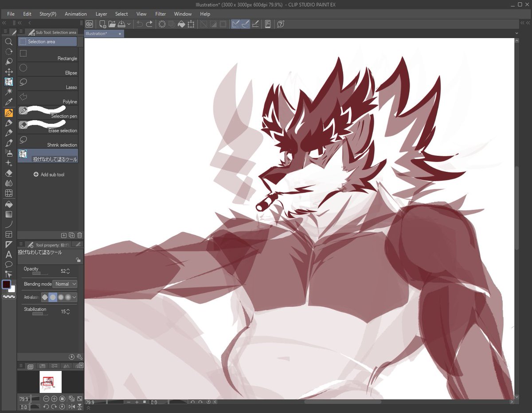The image size is (532, 413).
Task: Click the Undo arrow icon
Action: (140, 24)
